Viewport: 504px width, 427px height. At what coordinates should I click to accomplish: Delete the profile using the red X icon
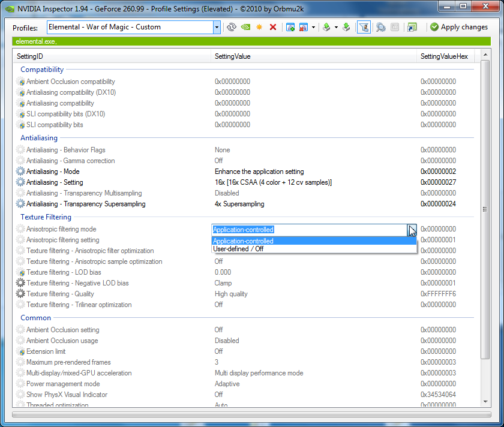coord(273,27)
